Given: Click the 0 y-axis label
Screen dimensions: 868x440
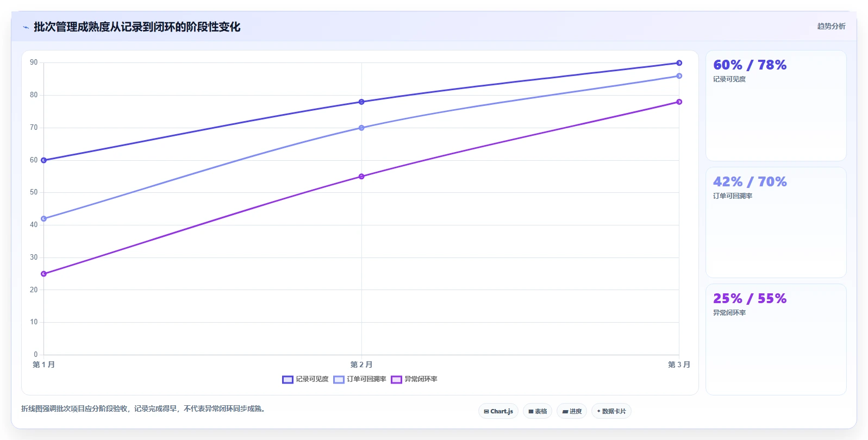Looking at the screenshot, I should tap(36, 355).
